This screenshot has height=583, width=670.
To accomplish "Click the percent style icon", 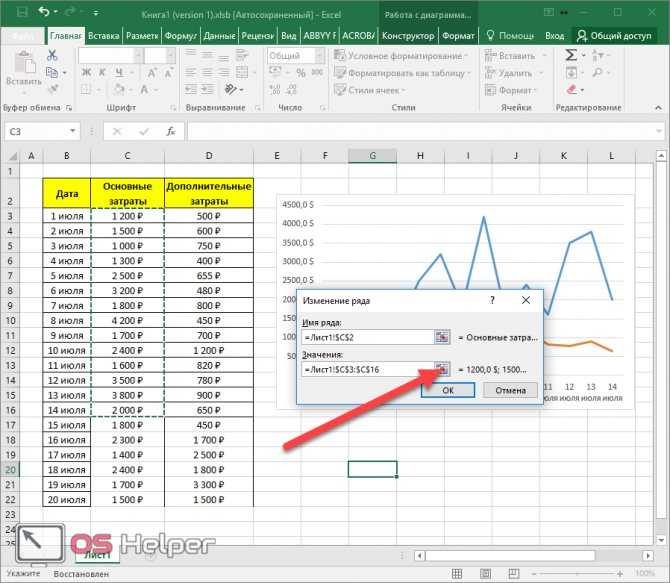I will click(301, 73).
